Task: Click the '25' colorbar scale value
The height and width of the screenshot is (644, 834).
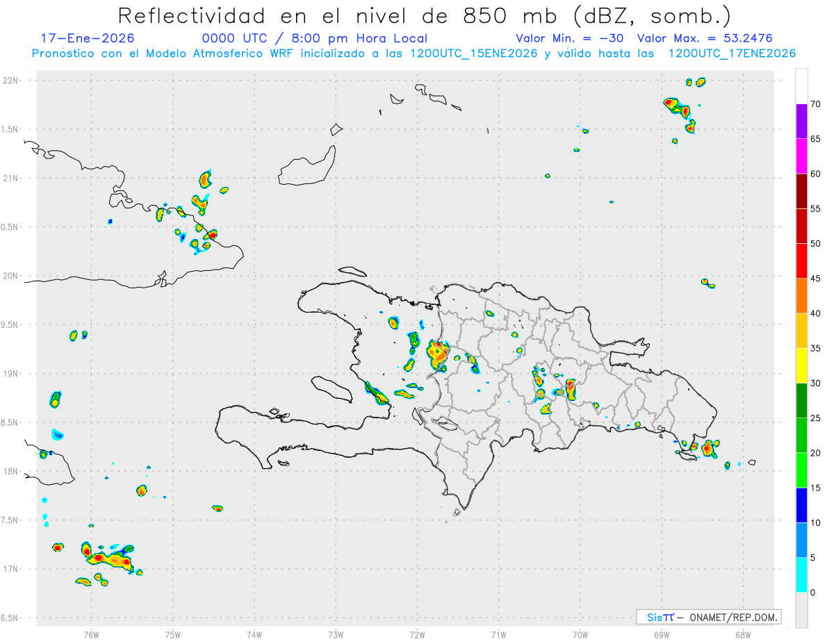Action: (x=815, y=418)
